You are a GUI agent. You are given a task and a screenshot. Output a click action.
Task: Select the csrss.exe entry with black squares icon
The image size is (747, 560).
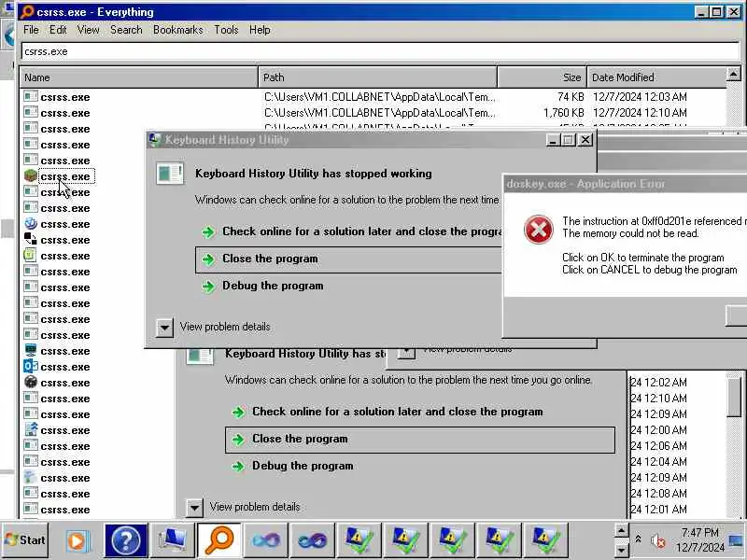57,240
